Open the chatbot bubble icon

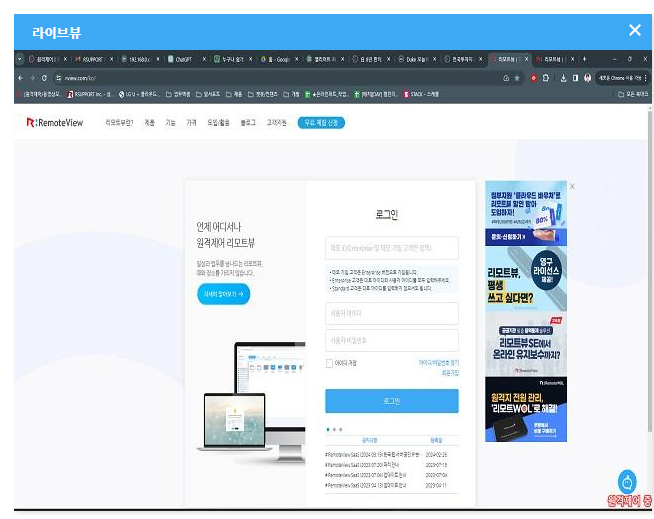click(x=627, y=483)
